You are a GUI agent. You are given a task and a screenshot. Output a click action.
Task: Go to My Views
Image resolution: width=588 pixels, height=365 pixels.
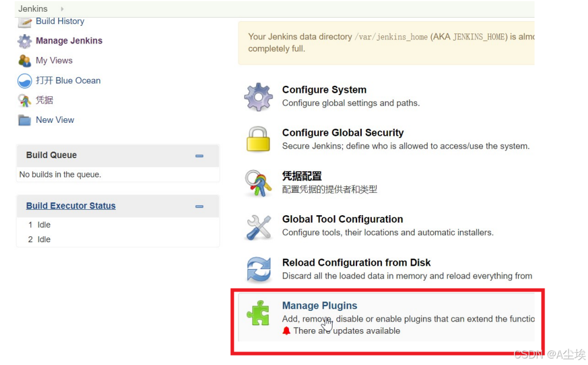(54, 61)
